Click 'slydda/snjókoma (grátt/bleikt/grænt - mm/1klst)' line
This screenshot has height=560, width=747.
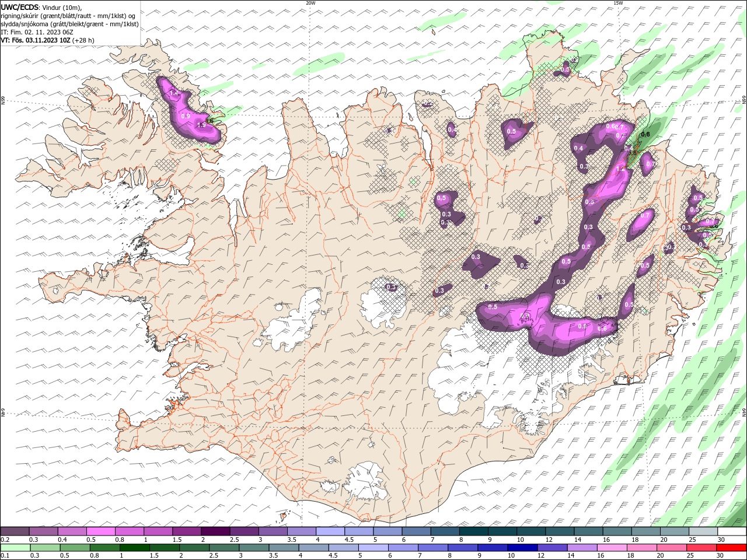69,24
